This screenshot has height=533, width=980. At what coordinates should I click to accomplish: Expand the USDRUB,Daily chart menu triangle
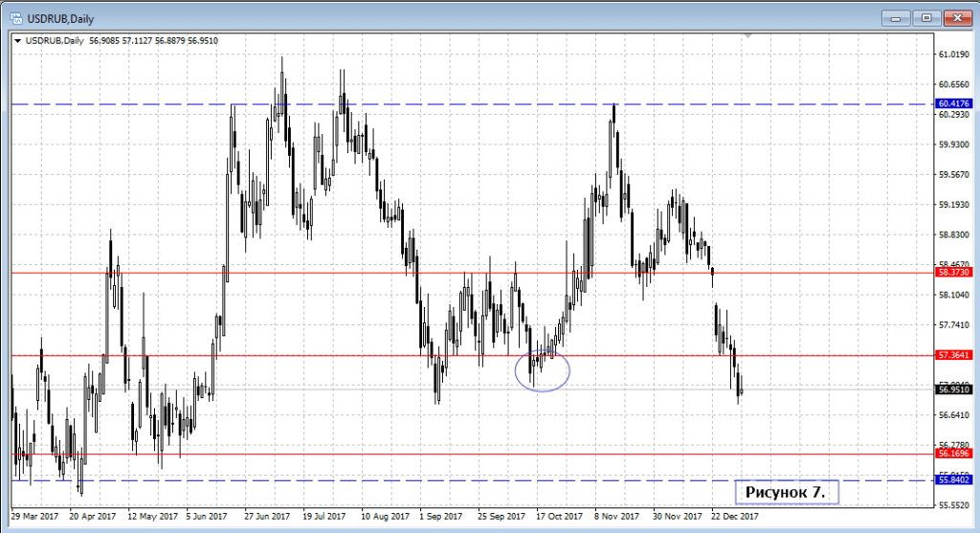(x=17, y=40)
